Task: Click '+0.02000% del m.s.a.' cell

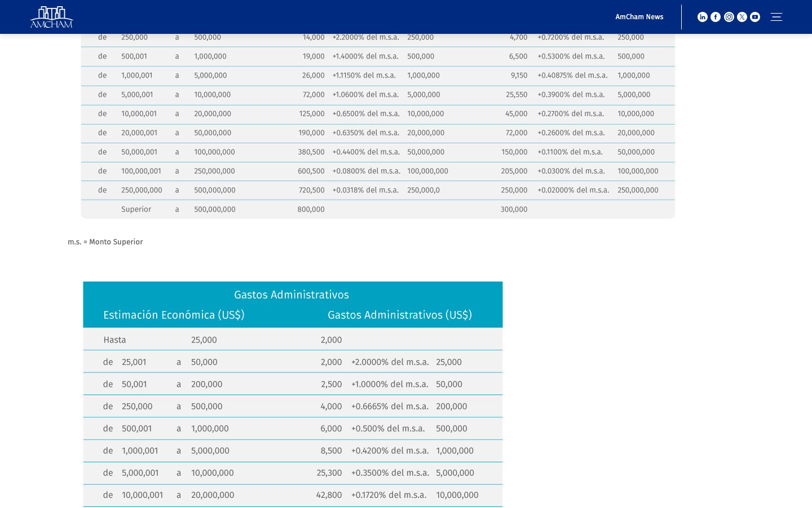Action: (573, 190)
